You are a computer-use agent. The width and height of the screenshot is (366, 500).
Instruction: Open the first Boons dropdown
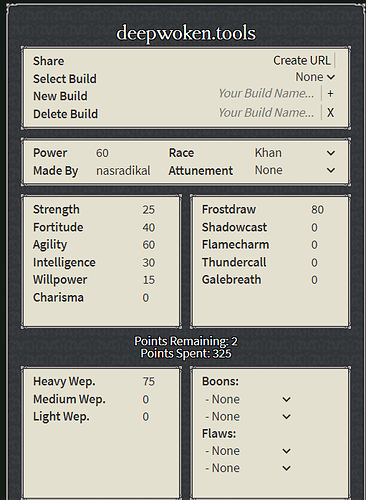point(248,399)
